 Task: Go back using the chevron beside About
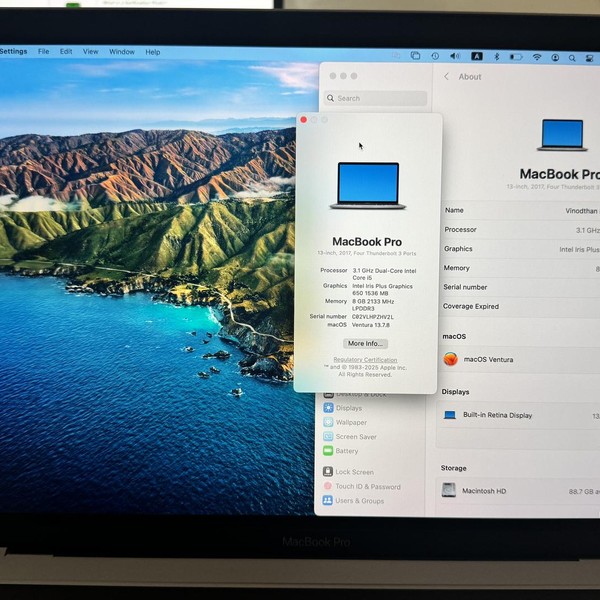coord(446,77)
